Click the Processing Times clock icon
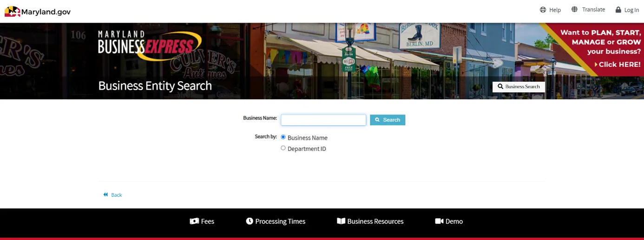The height and width of the screenshot is (240, 644). coord(250,221)
